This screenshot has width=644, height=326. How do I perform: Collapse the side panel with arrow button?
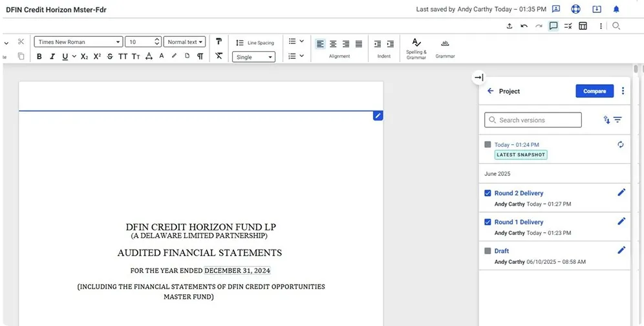(x=479, y=77)
